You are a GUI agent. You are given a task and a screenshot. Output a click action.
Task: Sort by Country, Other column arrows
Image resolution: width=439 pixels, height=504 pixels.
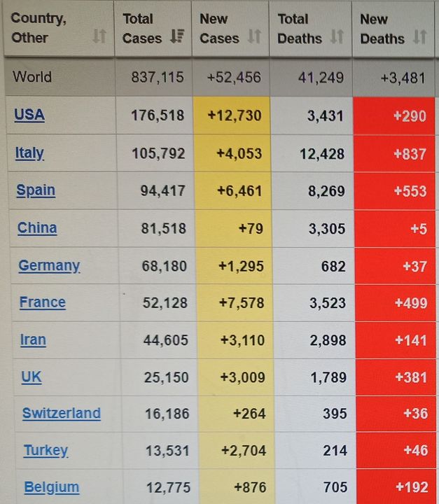tap(99, 36)
